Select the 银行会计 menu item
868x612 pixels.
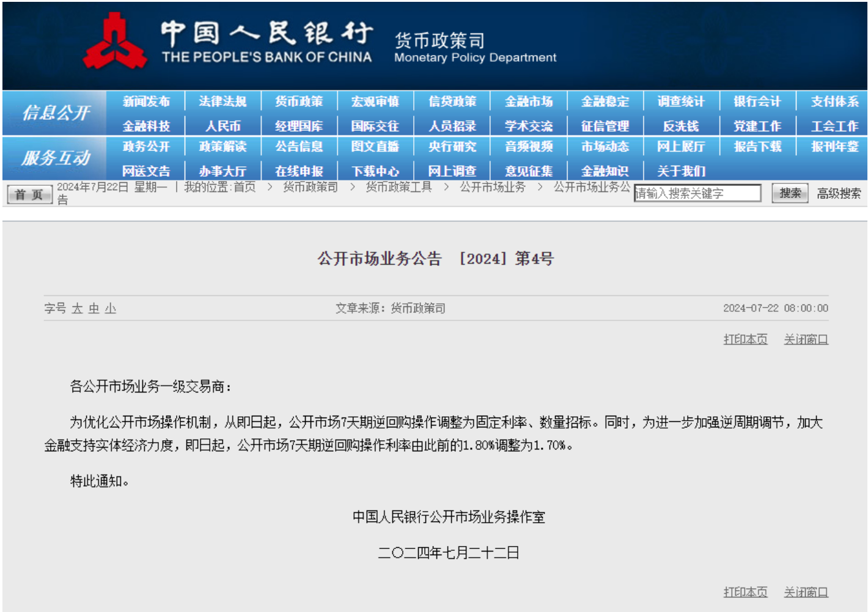pos(757,101)
